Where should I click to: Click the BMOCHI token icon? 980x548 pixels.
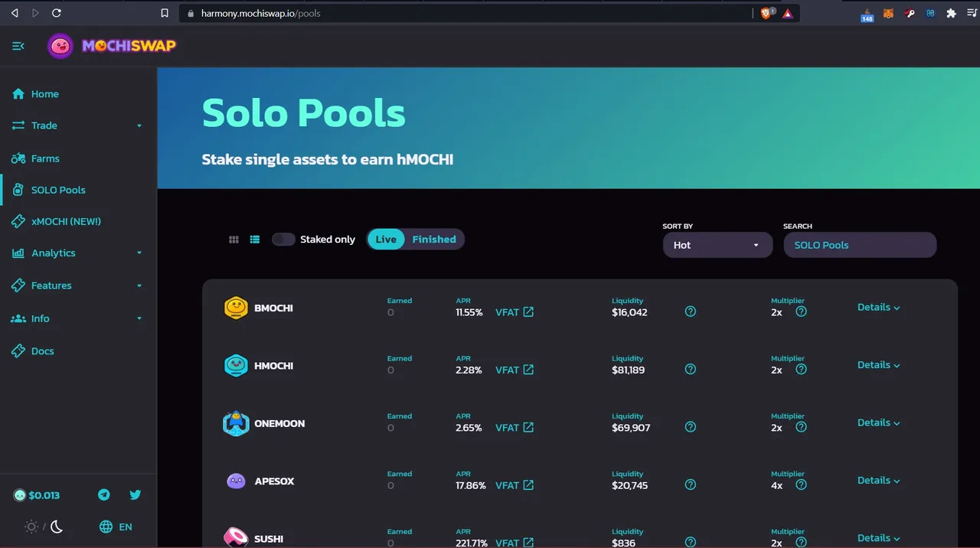(x=236, y=308)
